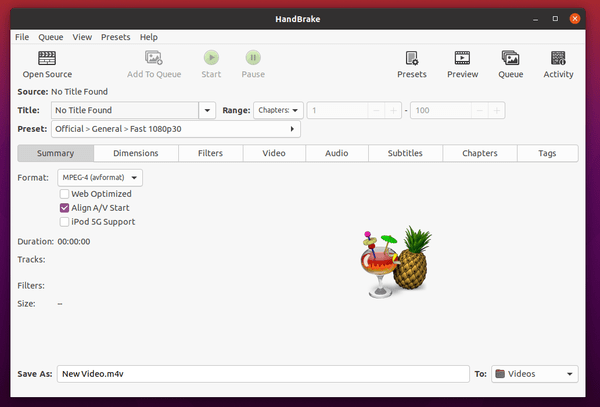Viewport: 600px width, 407px height.
Task: Click the start chapter field showing 1
Action: [338, 111]
